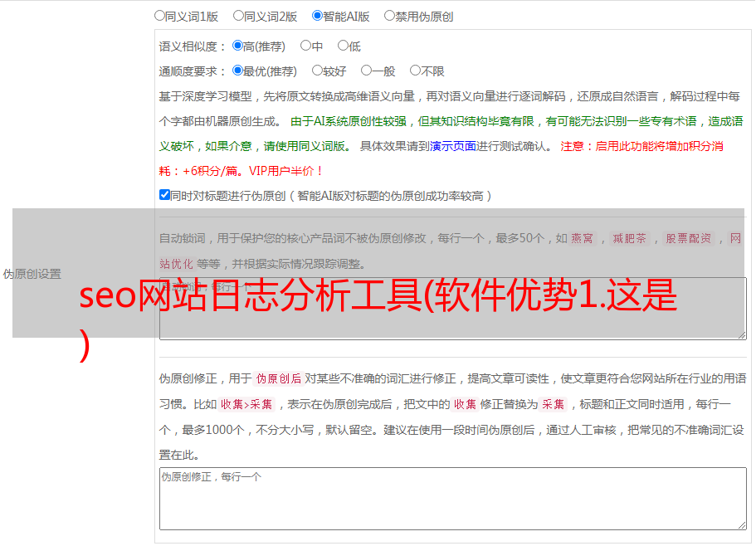Set 语义相似度 to 低

(343, 46)
